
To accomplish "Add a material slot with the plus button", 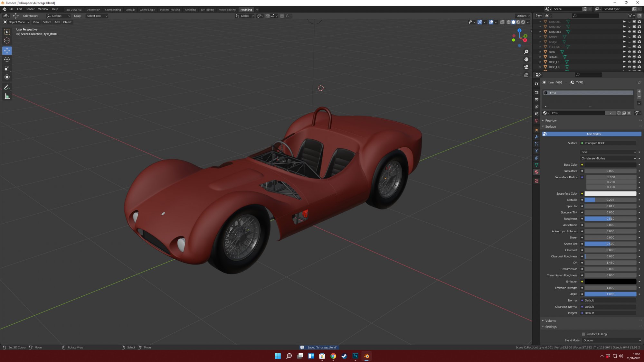I will tap(639, 92).
